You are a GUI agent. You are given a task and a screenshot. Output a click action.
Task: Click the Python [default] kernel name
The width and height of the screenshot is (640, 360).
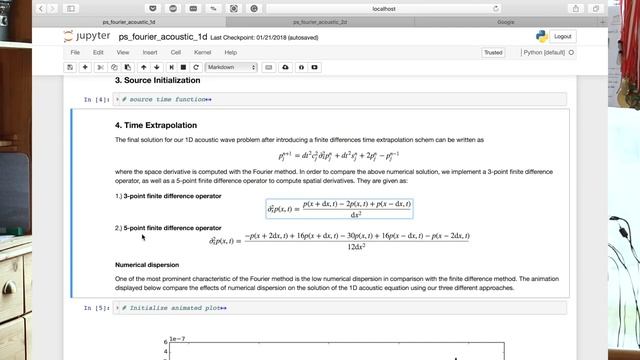(x=544, y=52)
